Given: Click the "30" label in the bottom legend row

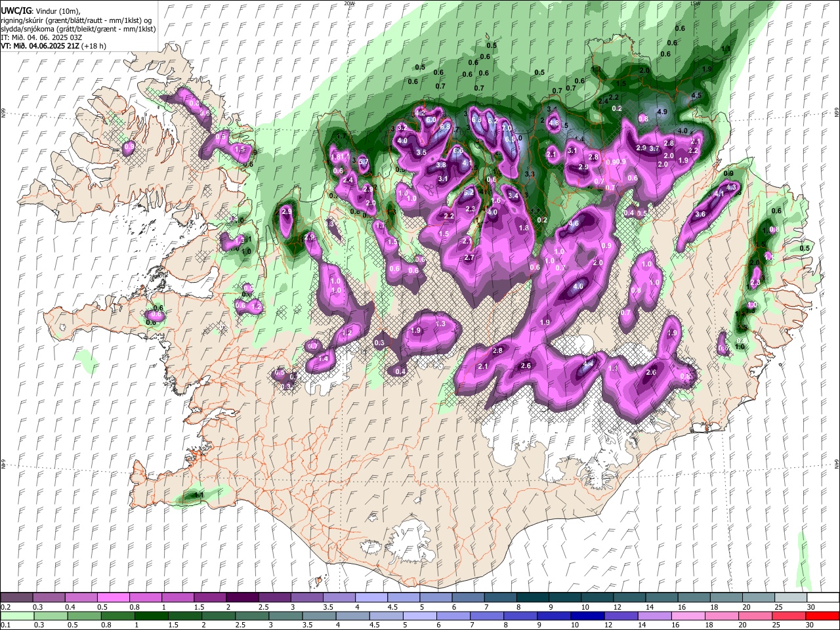Looking at the screenshot, I should [x=809, y=625].
